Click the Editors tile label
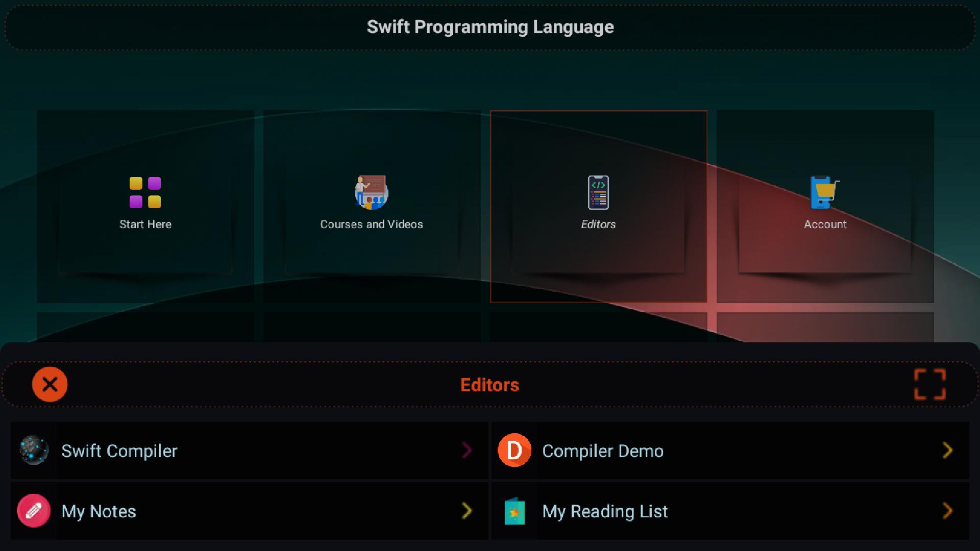Viewport: 980px width, 551px height. point(598,224)
